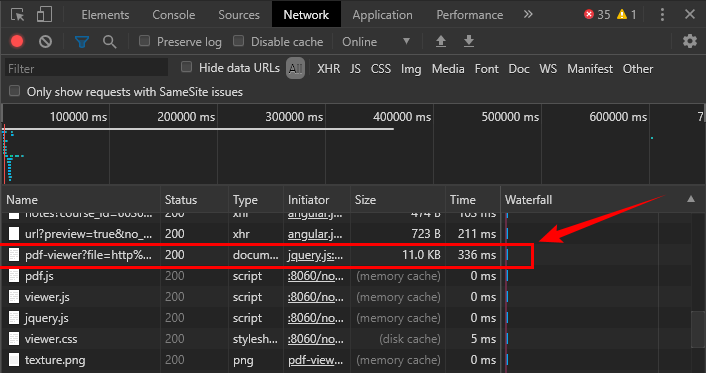Open network settings gear icon
This screenshot has width=706, height=373.
coord(690,41)
